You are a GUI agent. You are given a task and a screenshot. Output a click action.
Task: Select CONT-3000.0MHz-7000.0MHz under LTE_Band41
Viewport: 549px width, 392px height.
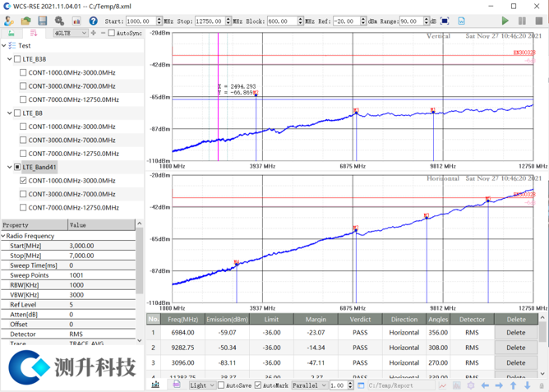pyautogui.click(x=23, y=194)
